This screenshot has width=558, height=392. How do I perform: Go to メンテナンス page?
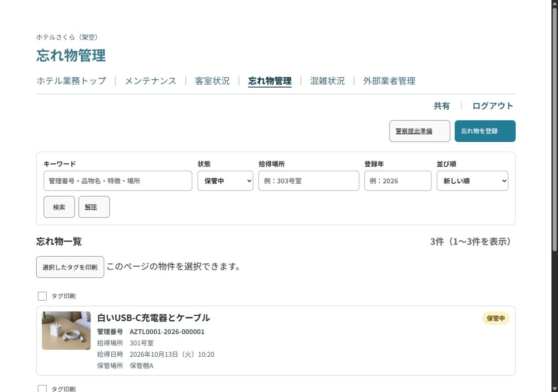(150, 81)
